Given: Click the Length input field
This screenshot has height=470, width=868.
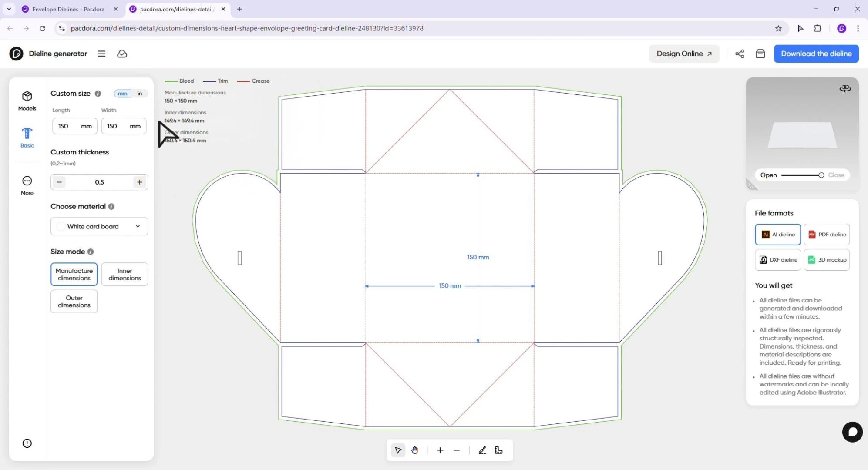Looking at the screenshot, I should coord(75,126).
